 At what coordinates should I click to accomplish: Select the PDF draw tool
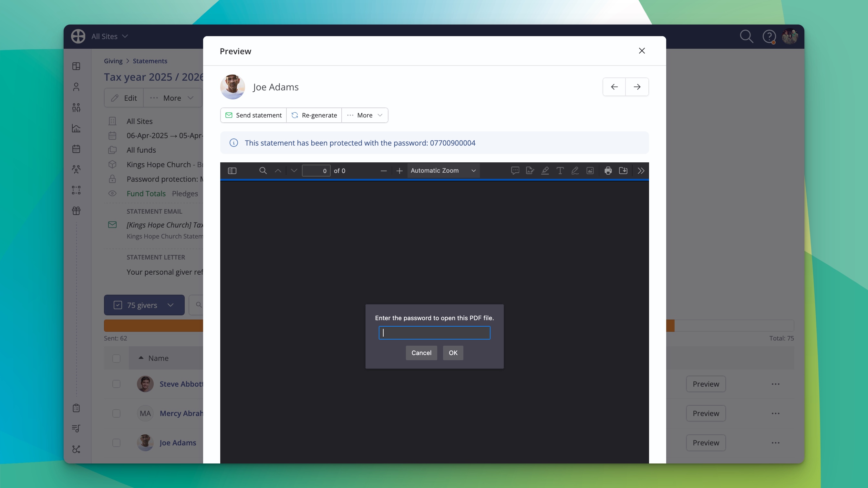click(x=575, y=171)
